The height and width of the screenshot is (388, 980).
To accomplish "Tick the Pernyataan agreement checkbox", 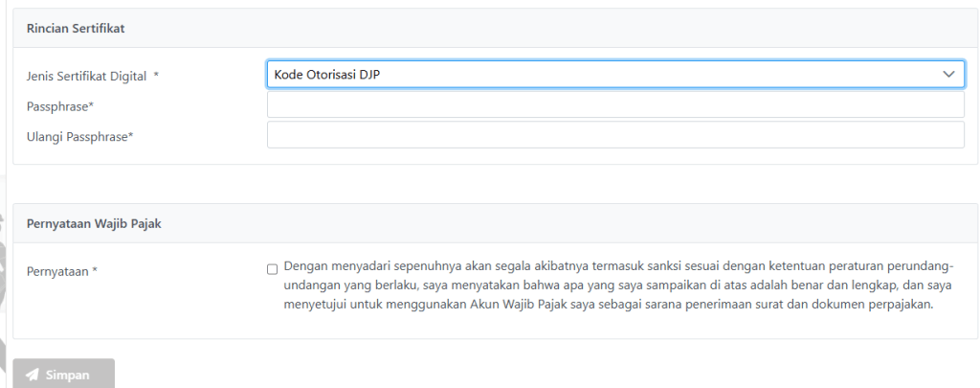I will [x=273, y=269].
